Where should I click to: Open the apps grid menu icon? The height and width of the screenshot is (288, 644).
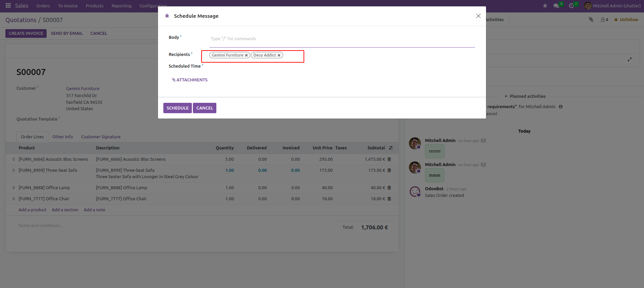point(8,6)
